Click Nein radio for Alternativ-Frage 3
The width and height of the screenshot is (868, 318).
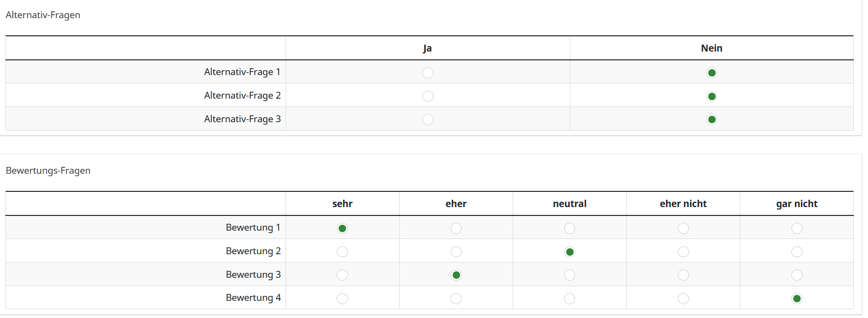click(711, 119)
